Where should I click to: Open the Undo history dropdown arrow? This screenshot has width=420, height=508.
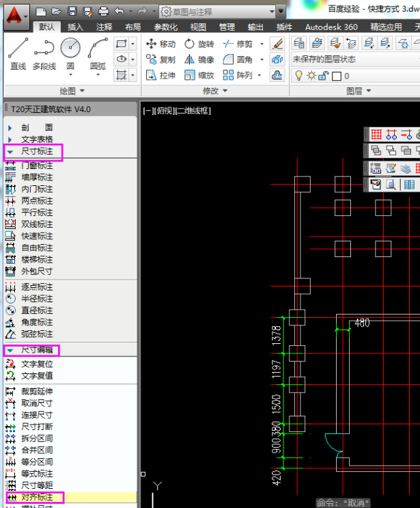point(130,12)
